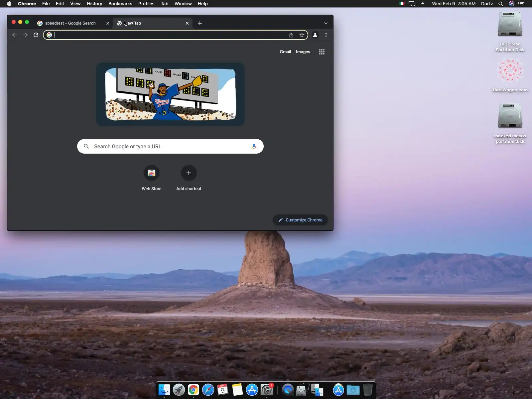Open the Window menu
The width and height of the screenshot is (532, 399).
point(183,4)
